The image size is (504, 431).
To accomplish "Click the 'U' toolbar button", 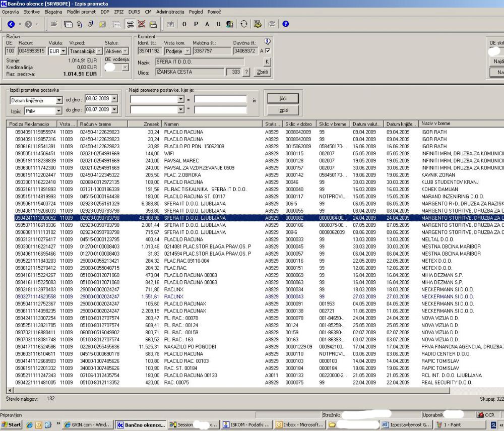I will 218,24.
